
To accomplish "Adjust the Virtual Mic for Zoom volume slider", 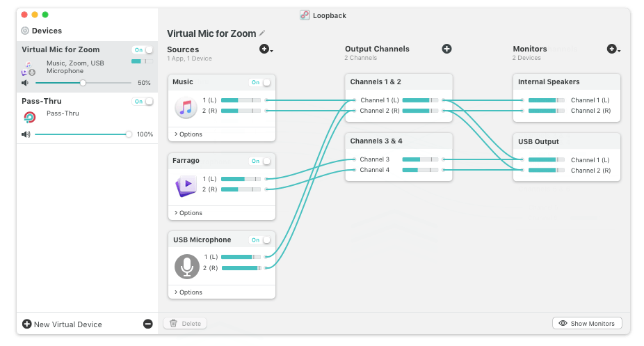I will [x=83, y=83].
